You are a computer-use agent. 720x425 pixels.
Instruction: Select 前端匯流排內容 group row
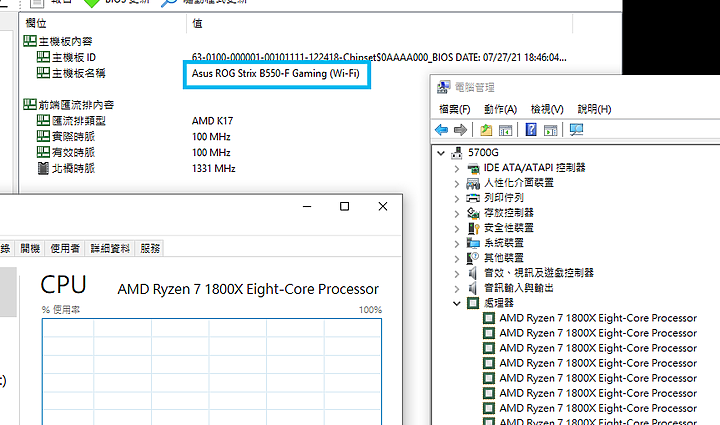76,105
